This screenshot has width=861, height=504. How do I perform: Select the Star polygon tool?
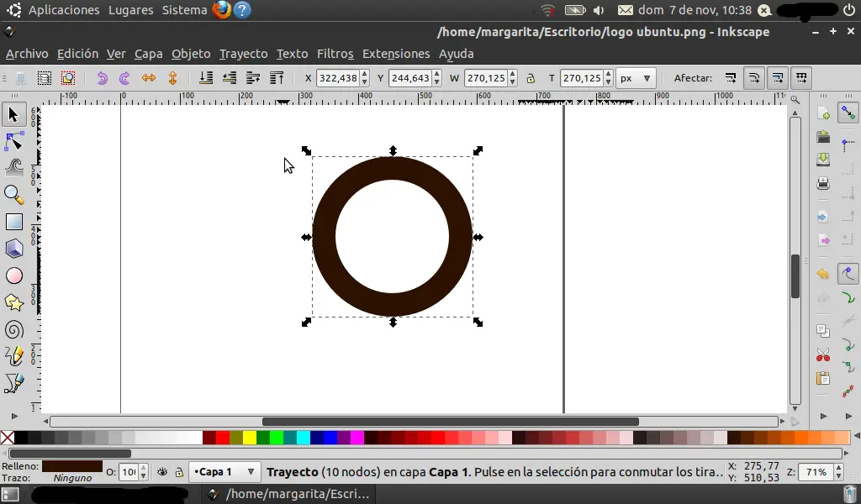(13, 302)
